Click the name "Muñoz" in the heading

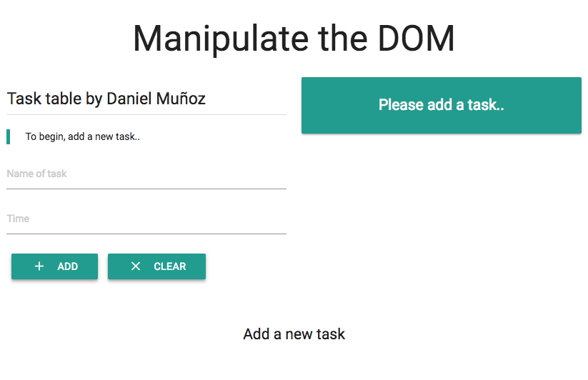pyautogui.click(x=181, y=99)
